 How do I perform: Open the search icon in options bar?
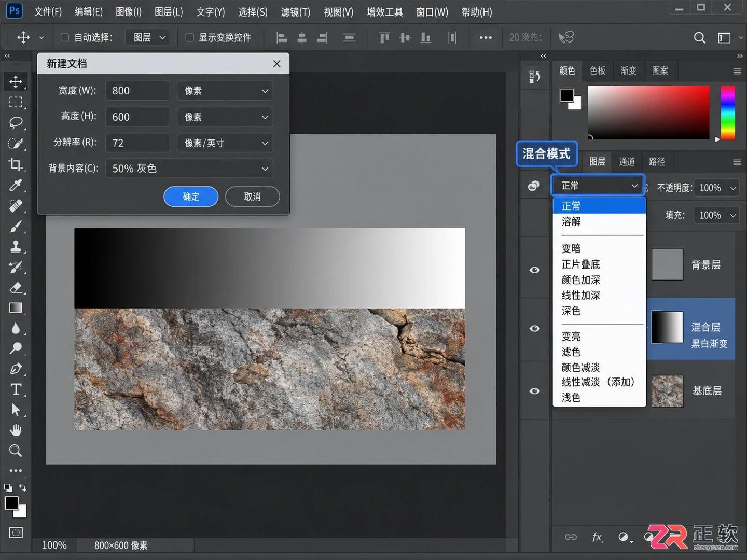pos(699,37)
